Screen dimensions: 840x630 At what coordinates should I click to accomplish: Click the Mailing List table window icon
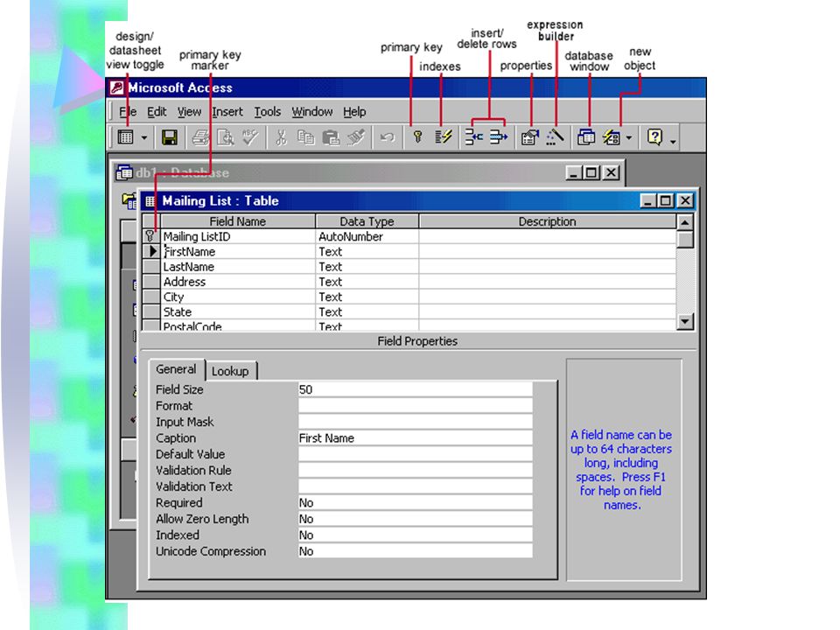click(x=150, y=201)
